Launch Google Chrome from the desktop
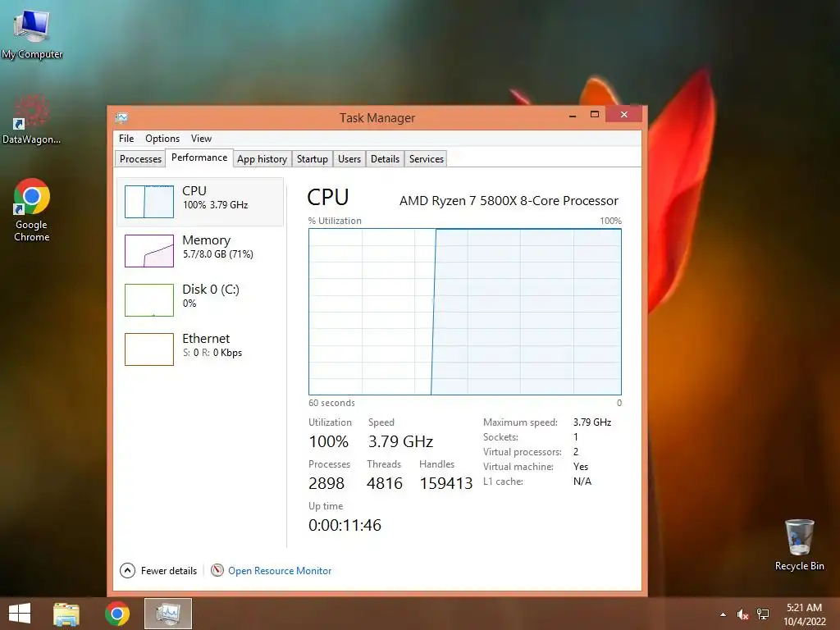Screen dimensions: 840x630 point(32,209)
